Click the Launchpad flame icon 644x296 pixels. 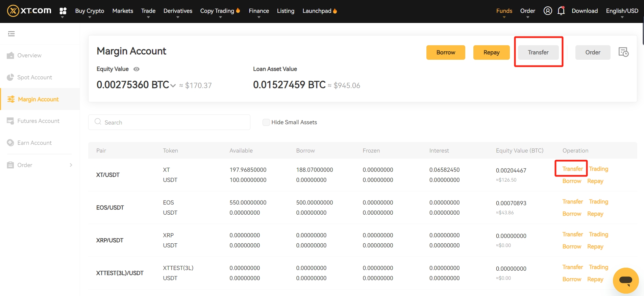335,11
